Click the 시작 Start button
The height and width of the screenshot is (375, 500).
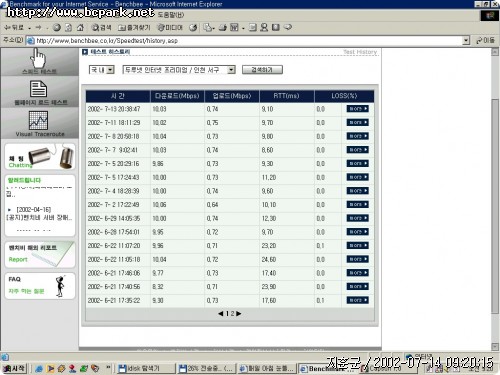(x=14, y=368)
